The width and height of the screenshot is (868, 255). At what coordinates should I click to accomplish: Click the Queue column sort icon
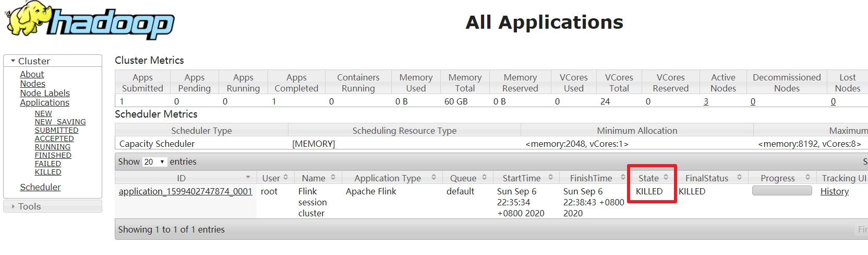pyautogui.click(x=485, y=178)
